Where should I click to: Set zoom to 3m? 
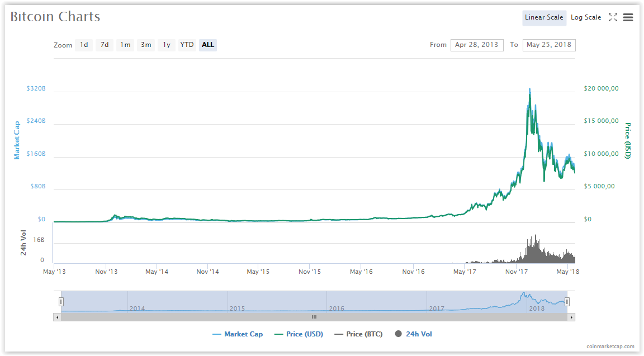pyautogui.click(x=146, y=45)
